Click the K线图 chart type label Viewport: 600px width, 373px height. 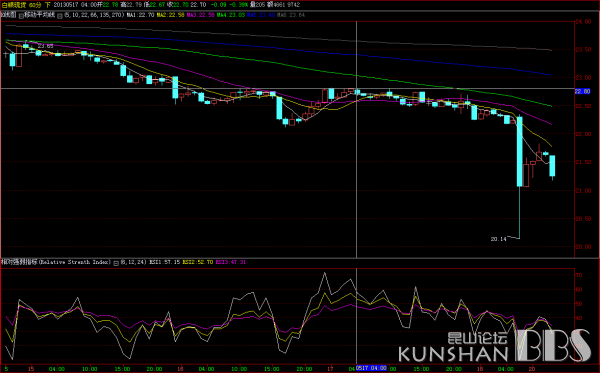click(8, 15)
